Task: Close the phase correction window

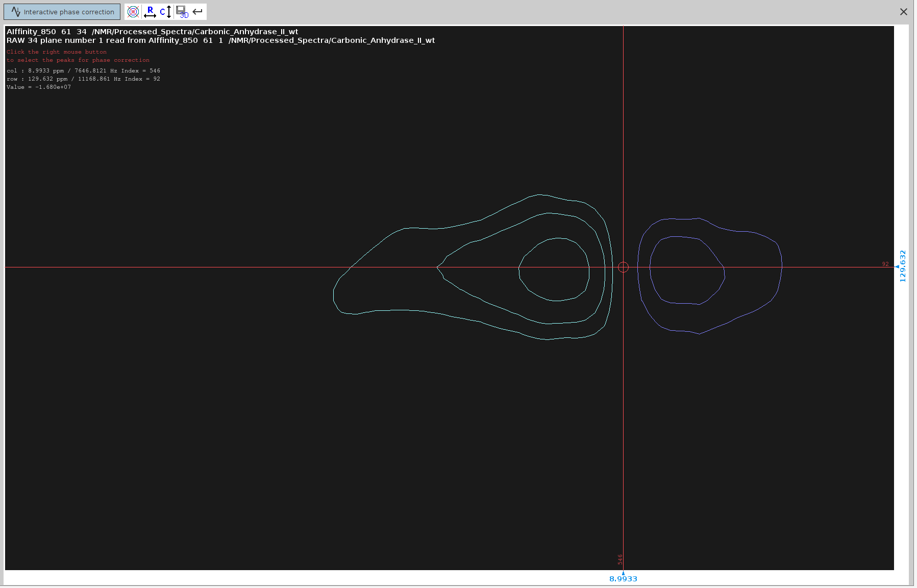Action: tap(903, 12)
